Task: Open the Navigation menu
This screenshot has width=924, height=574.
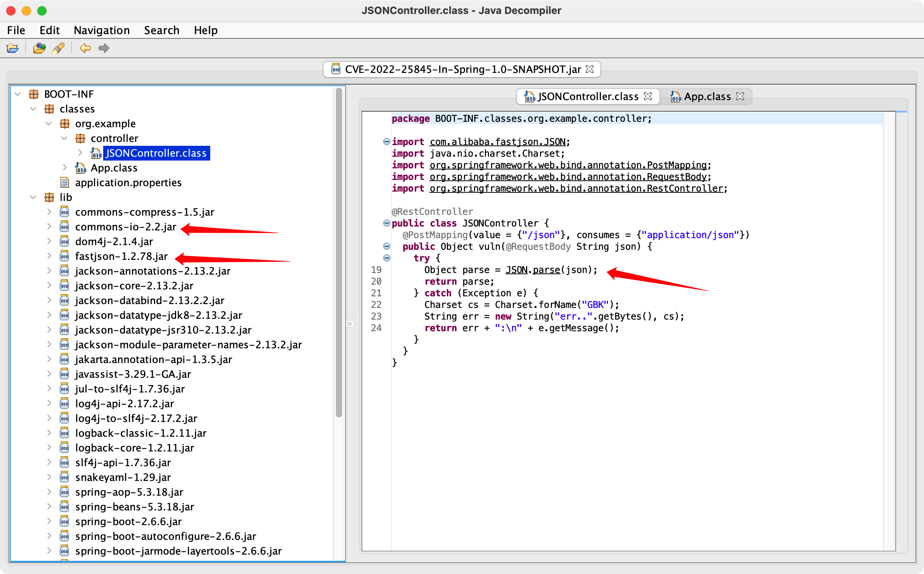Action: pyautogui.click(x=102, y=30)
